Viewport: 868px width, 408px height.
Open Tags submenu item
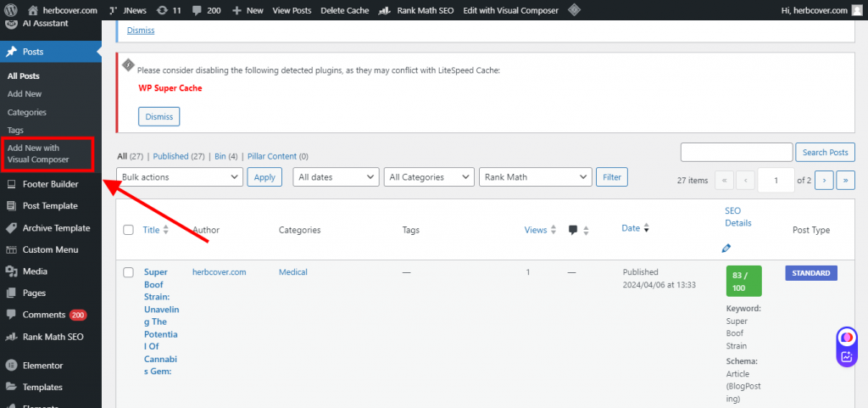(15, 130)
